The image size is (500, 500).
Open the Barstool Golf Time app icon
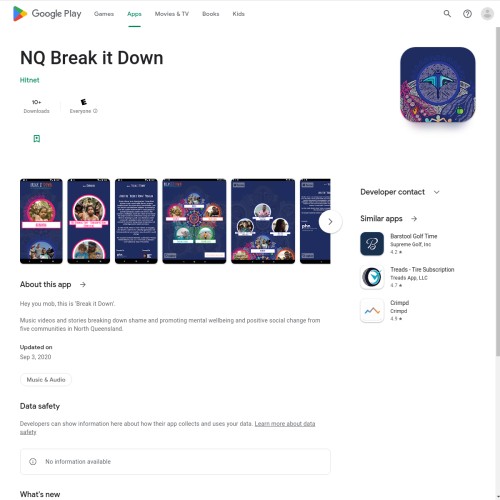click(x=372, y=244)
